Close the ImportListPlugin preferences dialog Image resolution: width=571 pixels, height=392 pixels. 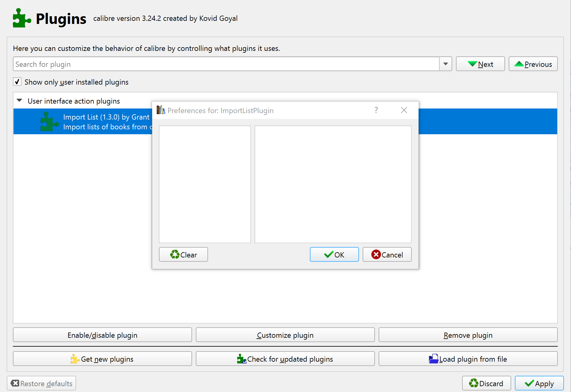404,110
